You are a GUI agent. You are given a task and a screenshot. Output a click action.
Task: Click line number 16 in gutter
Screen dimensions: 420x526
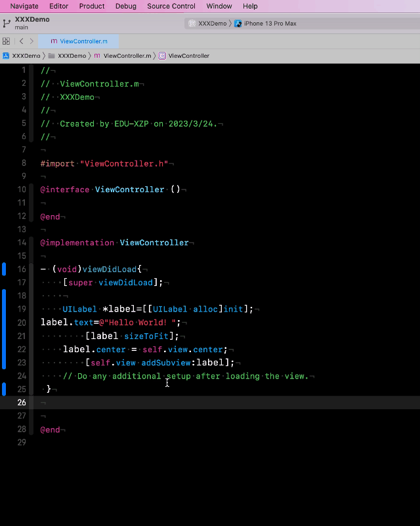22,269
